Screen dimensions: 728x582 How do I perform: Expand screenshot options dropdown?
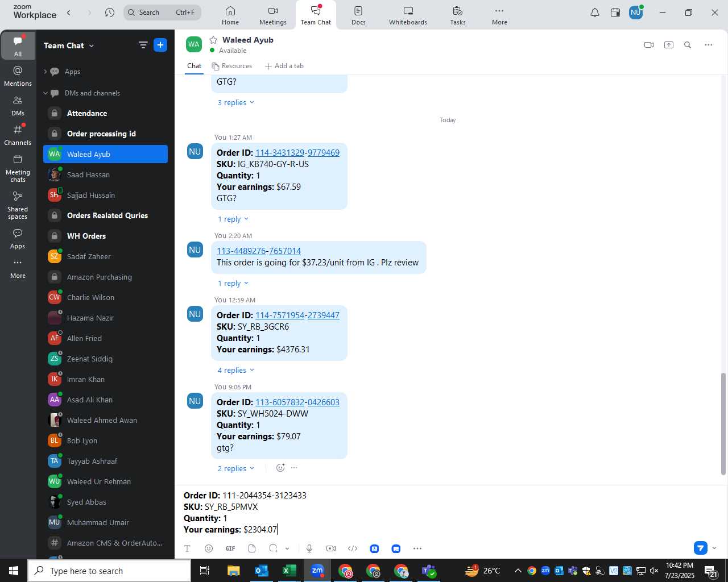click(x=287, y=548)
